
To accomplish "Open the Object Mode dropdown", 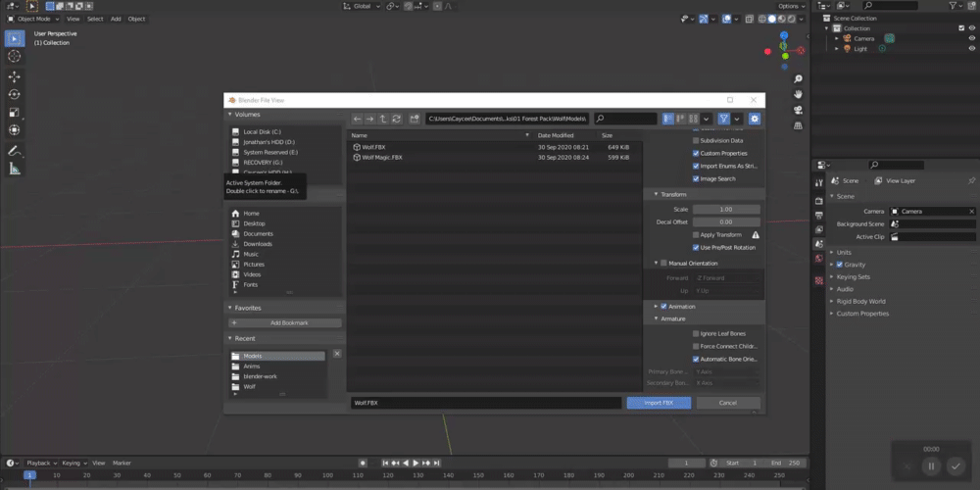I will [x=33, y=19].
